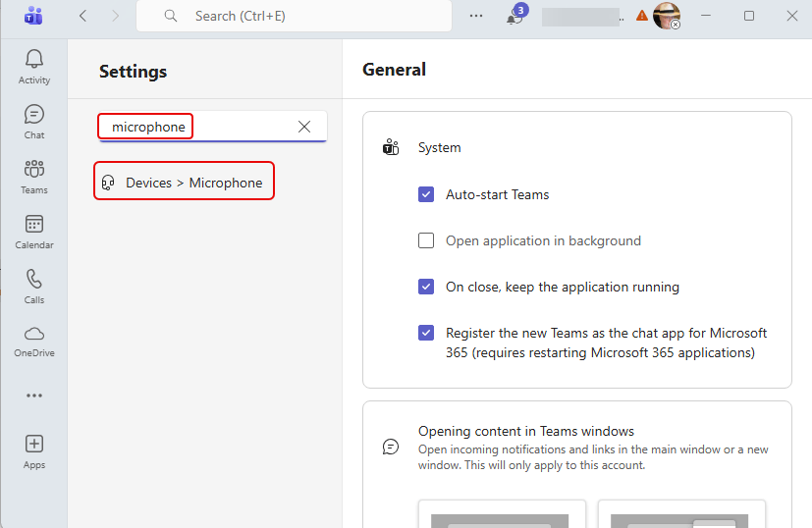Viewport: 812px width, 528px height.
Task: Open the Calendar icon
Action: [34, 231]
